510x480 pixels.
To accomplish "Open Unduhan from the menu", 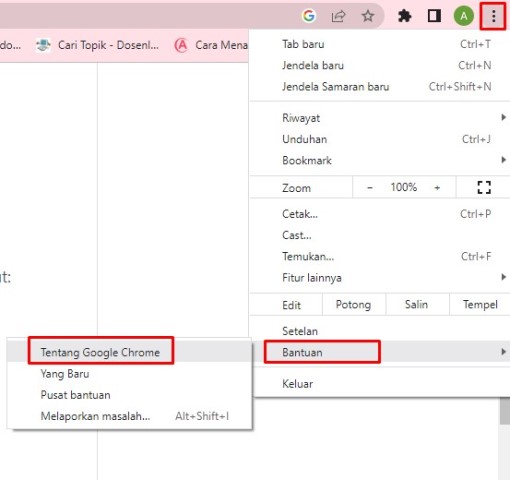I will click(x=380, y=139).
